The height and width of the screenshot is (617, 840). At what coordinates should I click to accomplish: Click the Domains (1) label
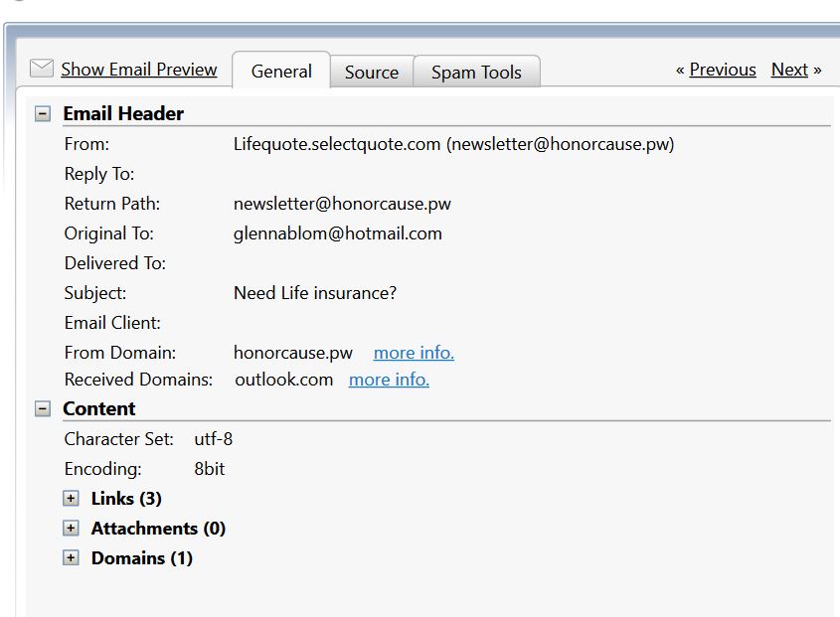(x=142, y=558)
